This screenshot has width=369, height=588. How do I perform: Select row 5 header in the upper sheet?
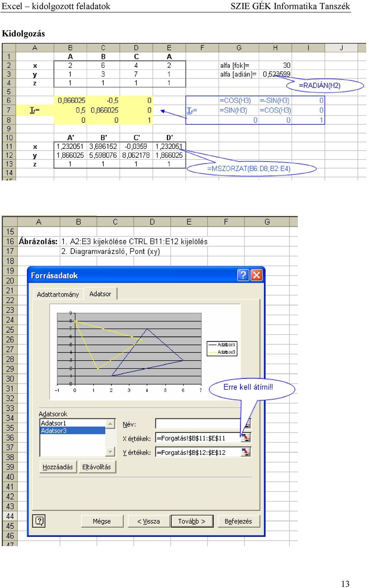9,92
